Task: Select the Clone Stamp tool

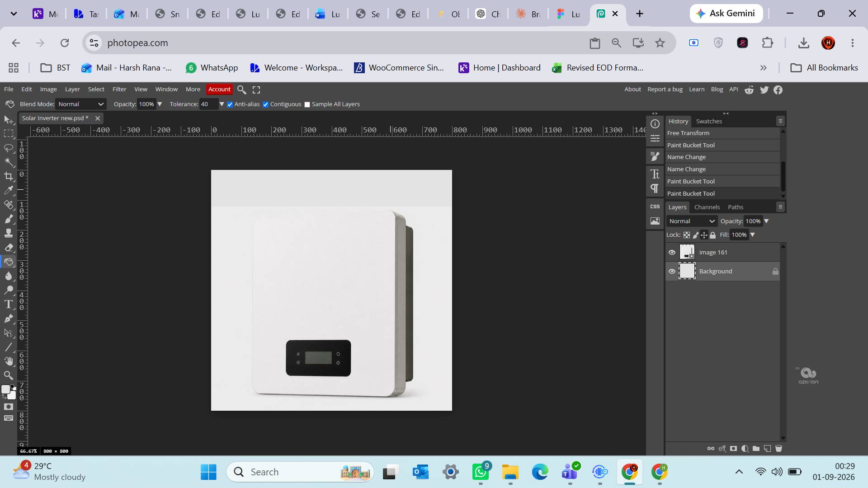Action: tap(9, 233)
